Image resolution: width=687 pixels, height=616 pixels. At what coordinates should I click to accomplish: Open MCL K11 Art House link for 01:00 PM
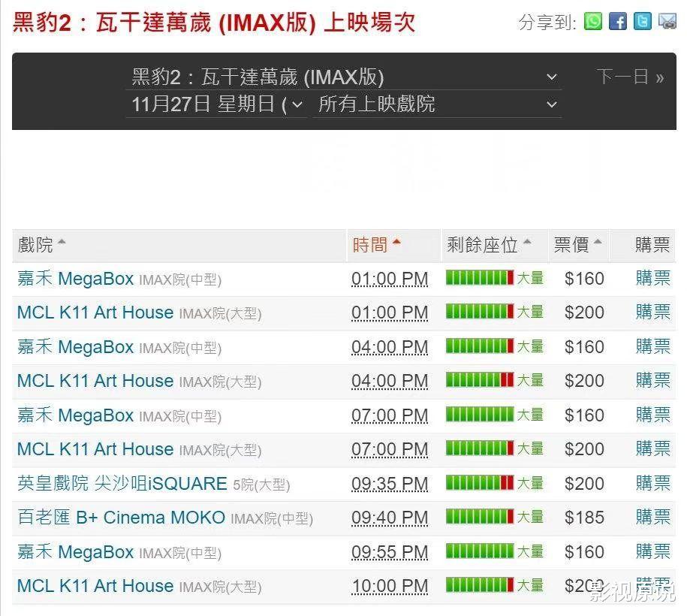pyautogui.click(x=95, y=313)
